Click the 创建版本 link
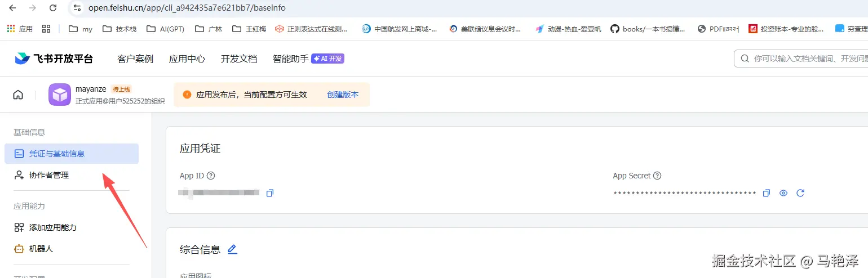Image resolution: width=868 pixels, height=278 pixels. [343, 95]
